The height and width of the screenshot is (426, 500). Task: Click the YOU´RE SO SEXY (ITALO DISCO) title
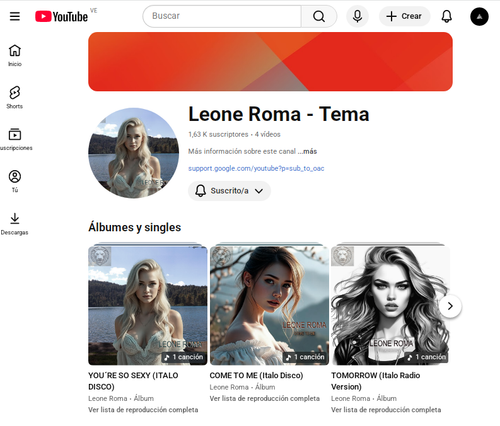tap(133, 381)
